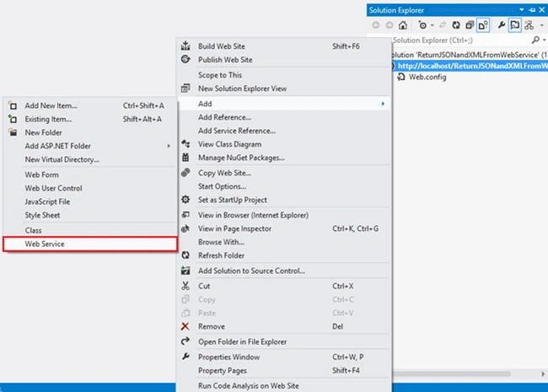Click the Publish Web Site globe icon
548x392 pixels.
click(x=185, y=59)
